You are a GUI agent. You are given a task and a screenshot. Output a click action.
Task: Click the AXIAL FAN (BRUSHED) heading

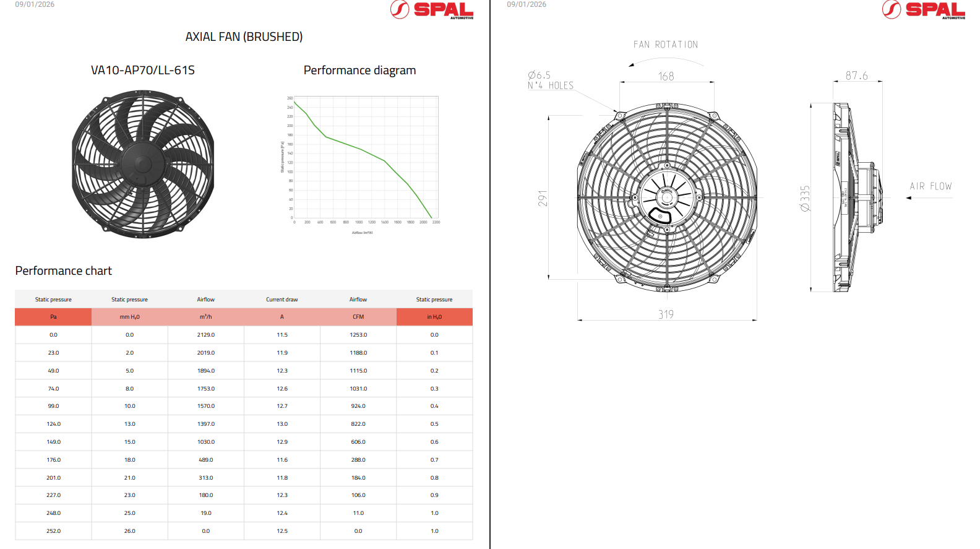(x=244, y=37)
